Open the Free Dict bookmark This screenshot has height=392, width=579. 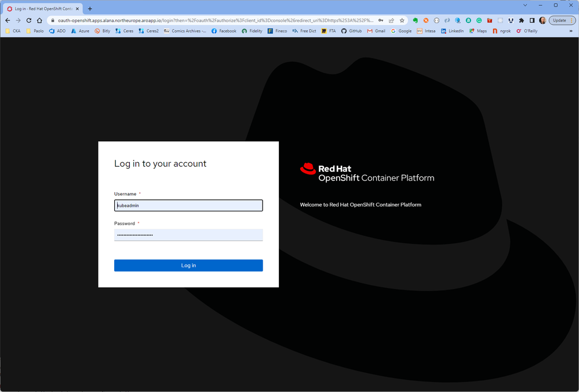[x=304, y=31]
